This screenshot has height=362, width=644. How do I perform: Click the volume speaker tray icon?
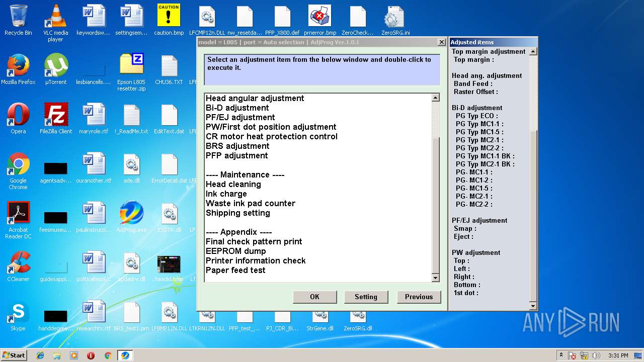pos(596,355)
